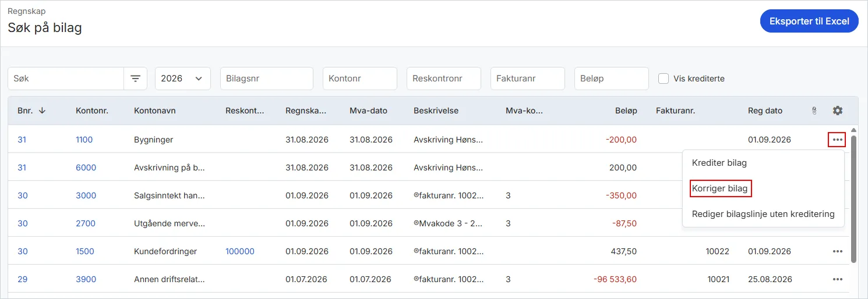The image size is (868, 299).
Task: Click the Beskrivelse column header
Action: click(x=436, y=111)
